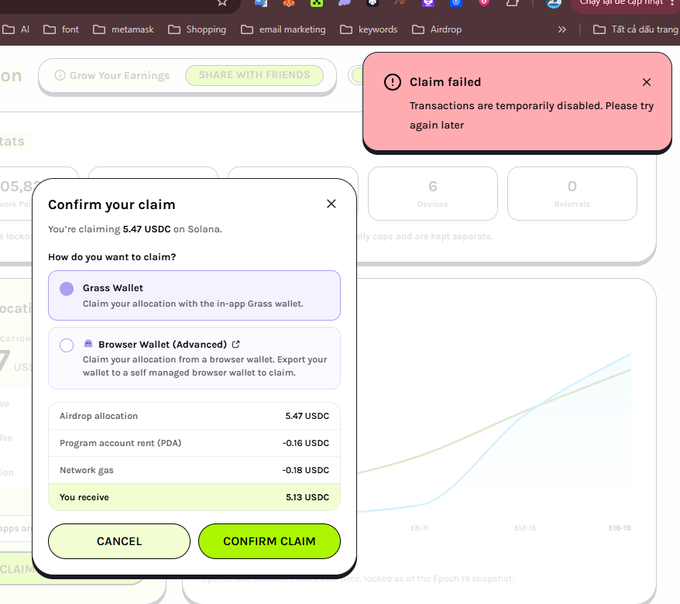Open the Airdrop bookmarks folder
The height and width of the screenshot is (604, 680).
[437, 29]
